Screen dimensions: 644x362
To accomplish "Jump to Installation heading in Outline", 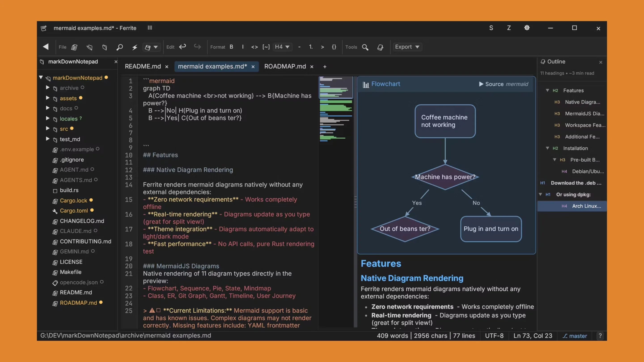I will [575, 148].
